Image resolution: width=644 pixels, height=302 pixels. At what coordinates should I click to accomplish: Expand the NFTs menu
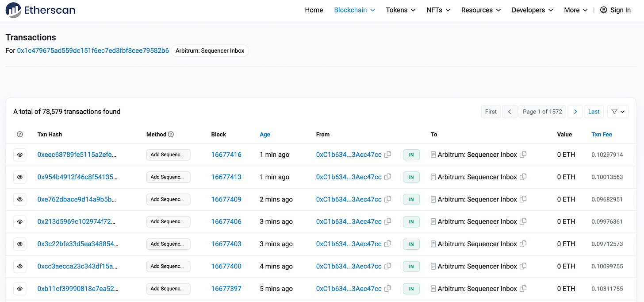tap(438, 10)
